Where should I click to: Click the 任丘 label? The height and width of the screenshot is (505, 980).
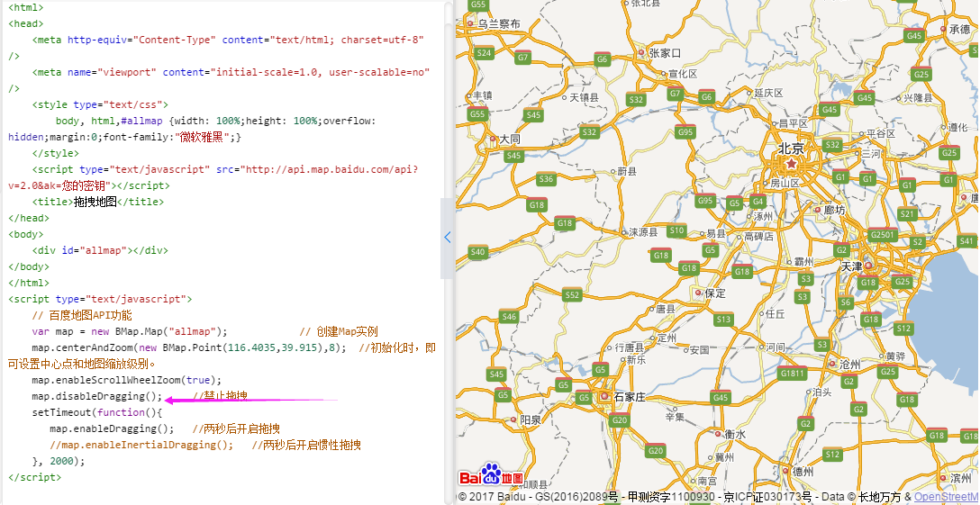[775, 313]
